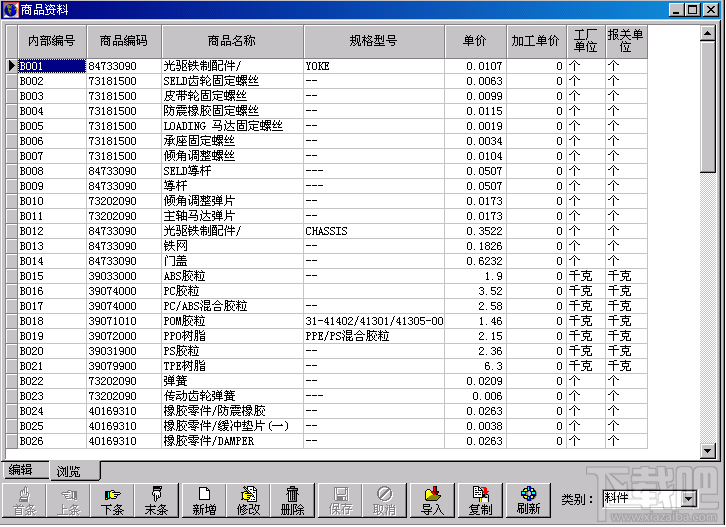
Task: Select the YOKE specification cell
Action: pyautogui.click(x=374, y=66)
